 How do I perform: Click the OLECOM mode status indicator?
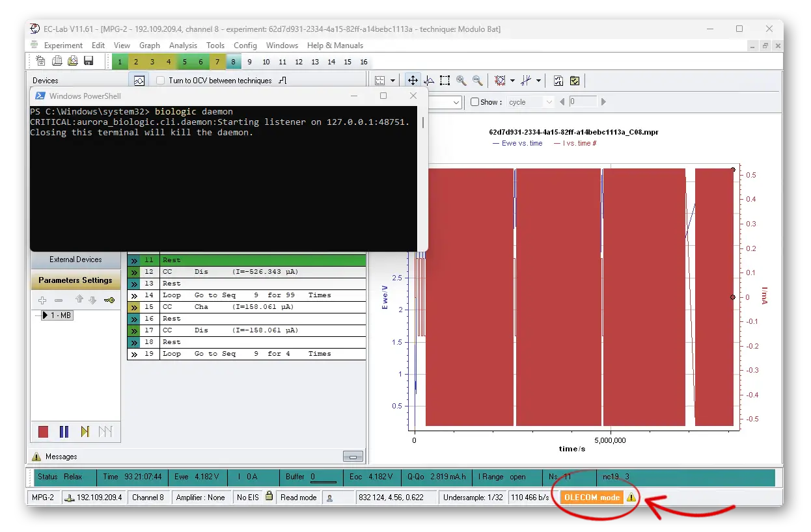coord(592,498)
